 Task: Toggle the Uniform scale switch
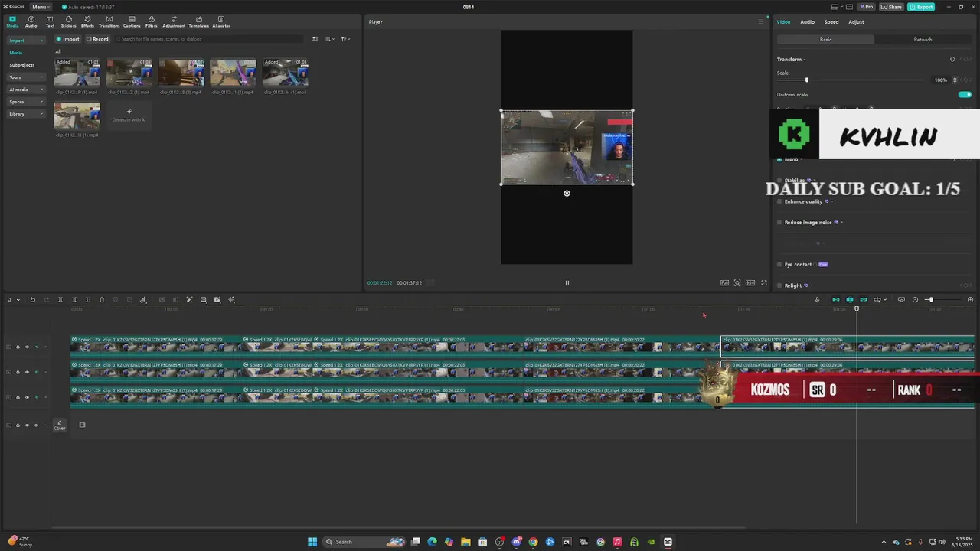pyautogui.click(x=965, y=95)
